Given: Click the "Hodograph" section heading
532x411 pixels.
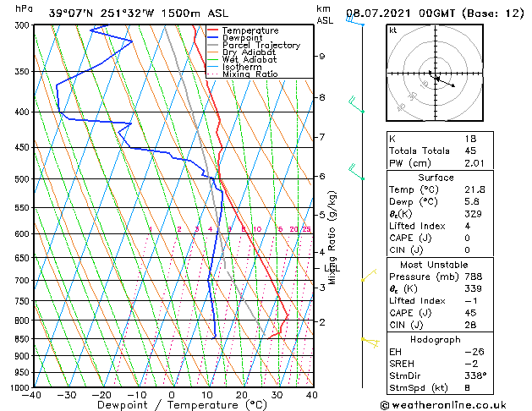Looking at the screenshot, I should 436,340.
